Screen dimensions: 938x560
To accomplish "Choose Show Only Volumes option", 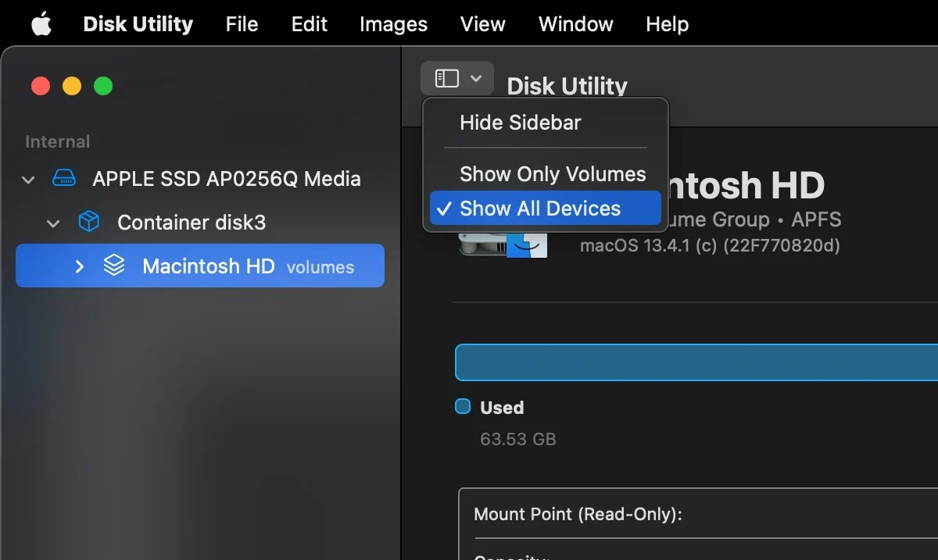I will (x=552, y=173).
